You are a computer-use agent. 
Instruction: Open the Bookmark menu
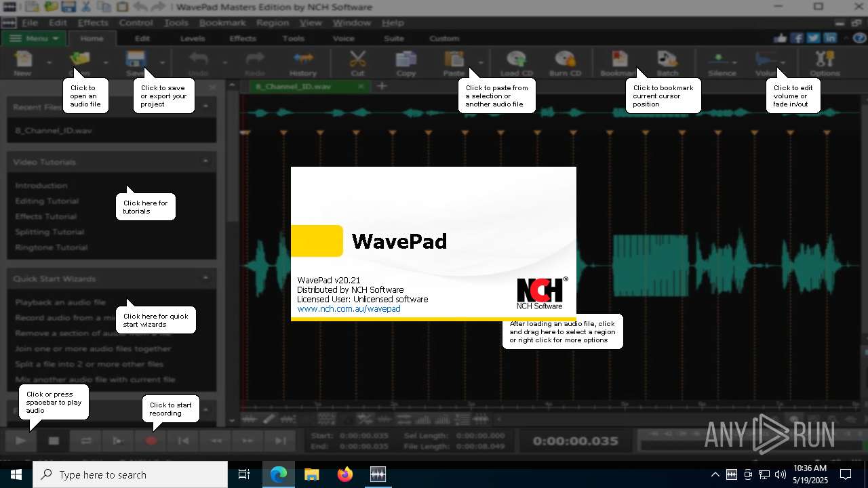click(222, 22)
